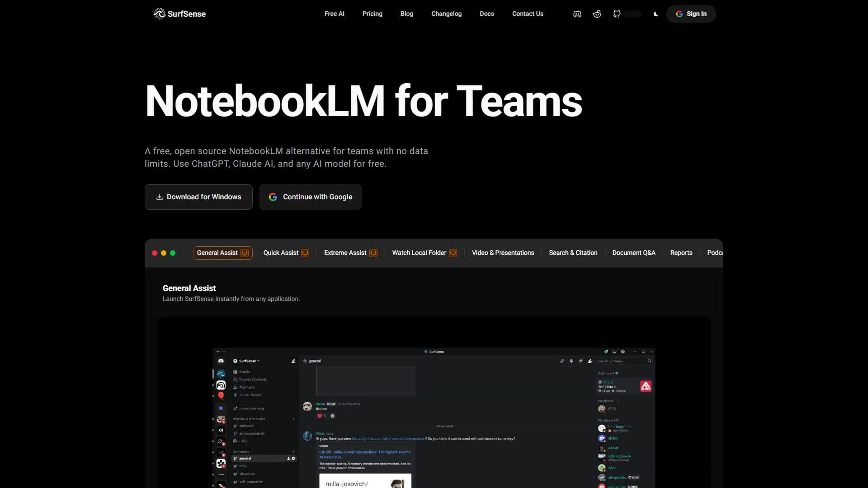
Task: Open the Reddit icon in the header
Action: [597, 14]
